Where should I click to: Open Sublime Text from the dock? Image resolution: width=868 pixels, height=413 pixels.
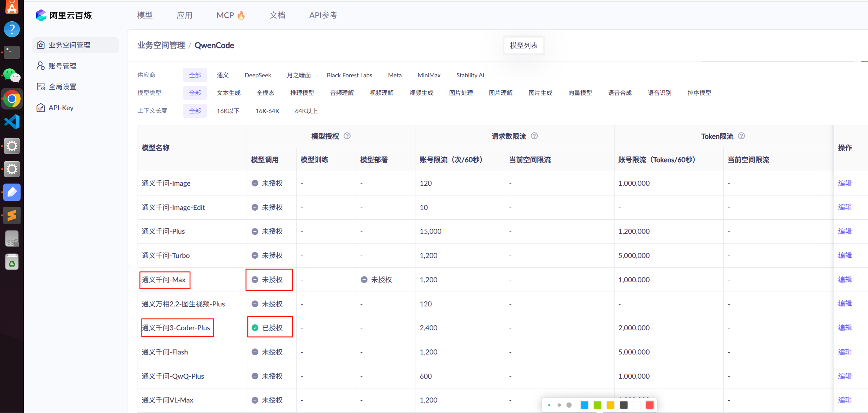[x=12, y=215]
